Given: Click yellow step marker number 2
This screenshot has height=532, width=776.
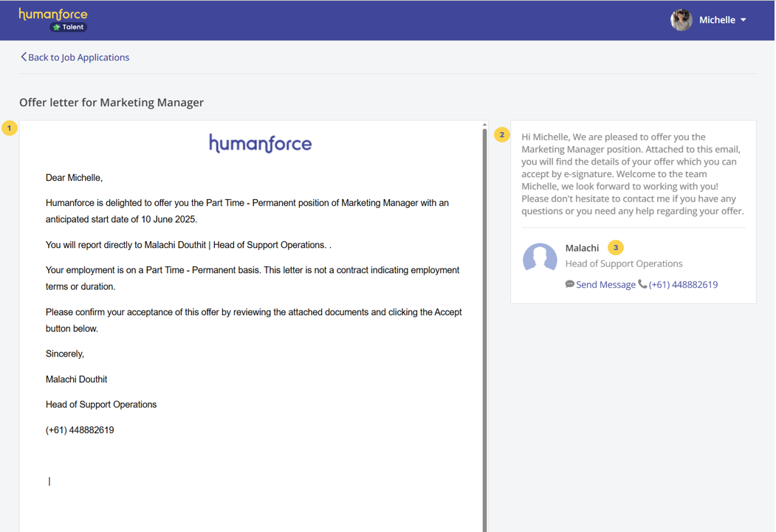Looking at the screenshot, I should [502, 134].
